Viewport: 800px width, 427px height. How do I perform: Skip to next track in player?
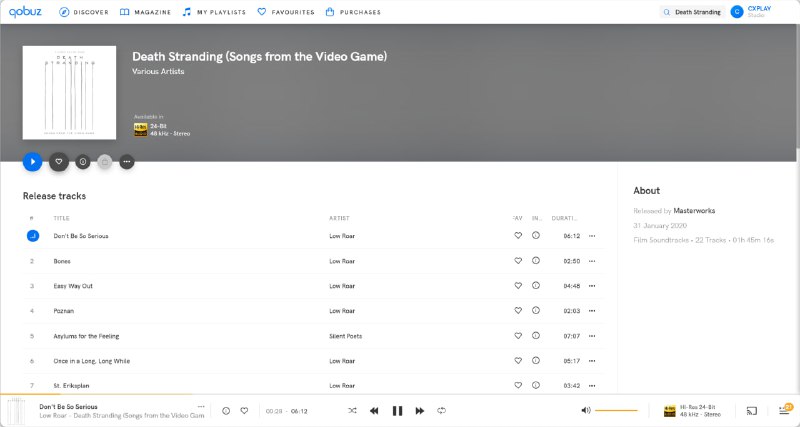click(420, 411)
